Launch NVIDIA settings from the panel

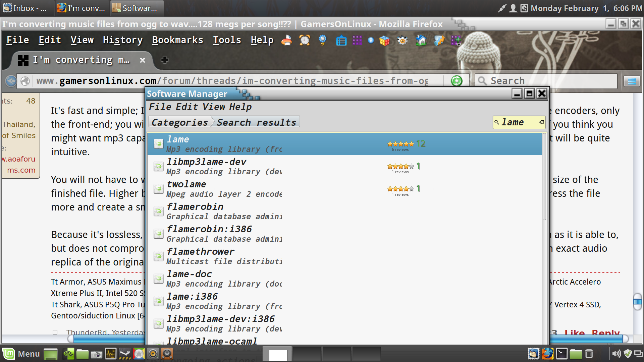pos(68,354)
